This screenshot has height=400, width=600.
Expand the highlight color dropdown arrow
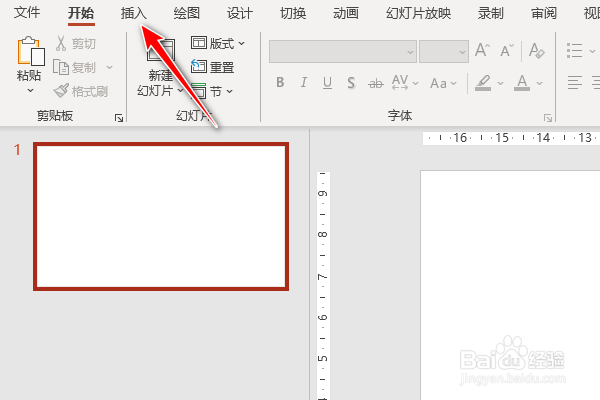click(x=500, y=83)
